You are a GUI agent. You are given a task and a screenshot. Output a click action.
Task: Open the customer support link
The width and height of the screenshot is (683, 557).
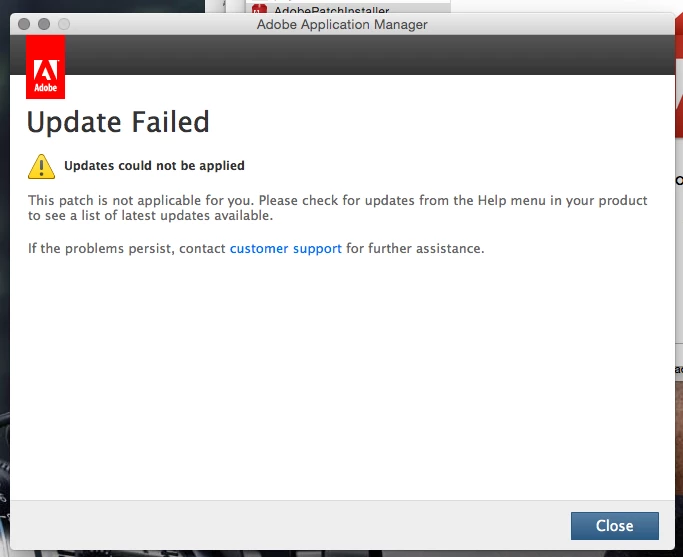(286, 249)
